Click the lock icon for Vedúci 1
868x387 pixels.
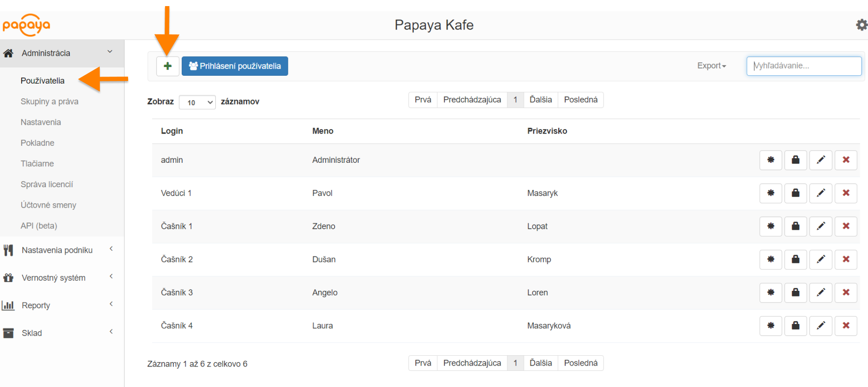(x=795, y=193)
